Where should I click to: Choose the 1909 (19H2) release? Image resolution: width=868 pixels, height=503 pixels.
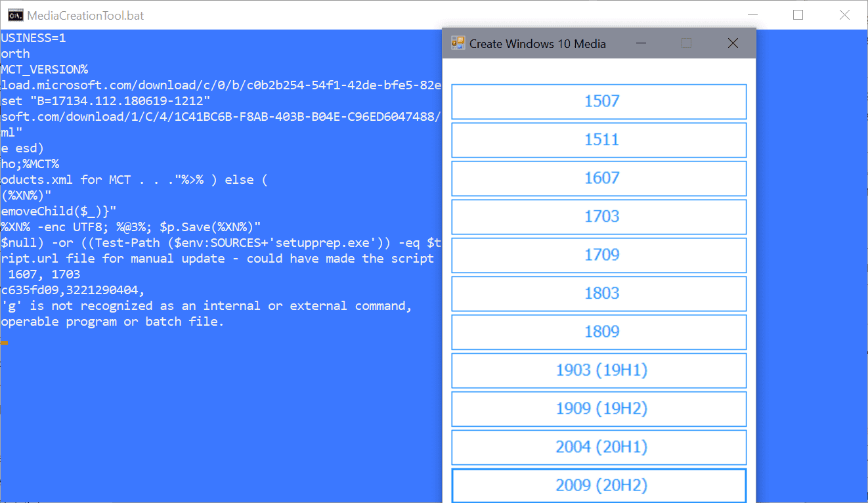[x=599, y=408]
